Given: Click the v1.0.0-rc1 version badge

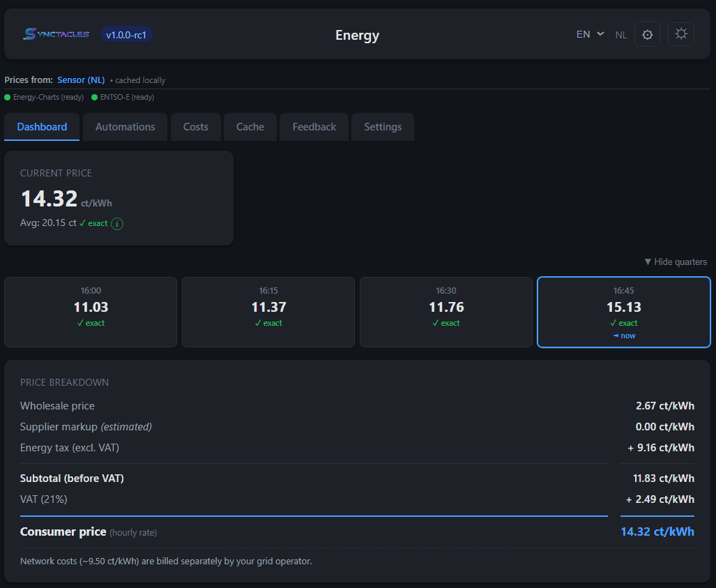Looking at the screenshot, I should click(x=125, y=33).
